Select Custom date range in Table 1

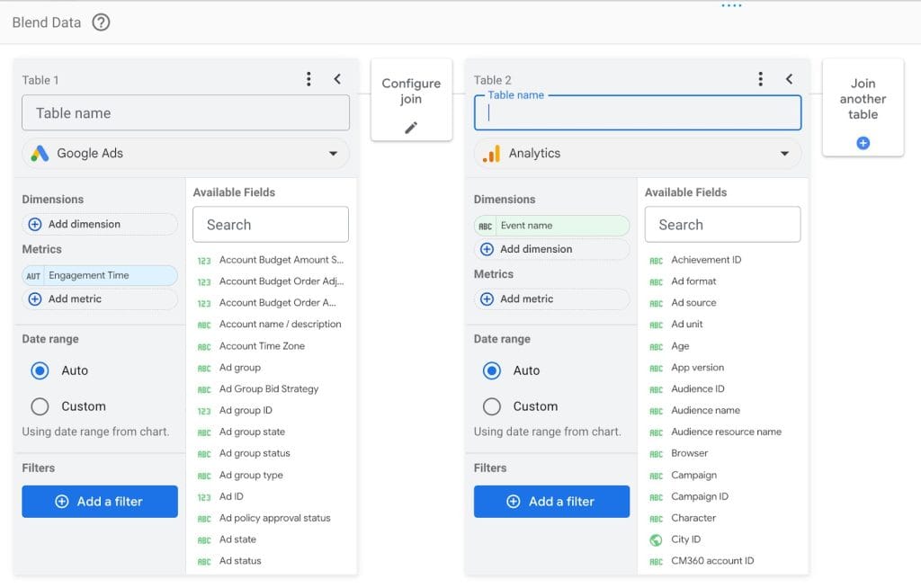[40, 406]
